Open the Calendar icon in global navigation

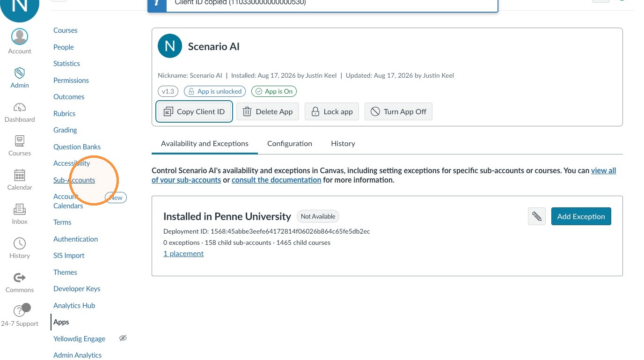click(x=19, y=175)
